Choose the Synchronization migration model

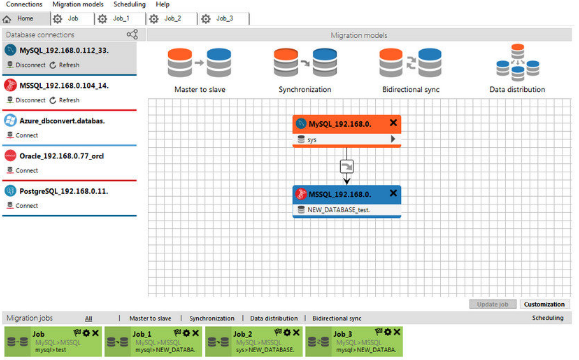305,70
